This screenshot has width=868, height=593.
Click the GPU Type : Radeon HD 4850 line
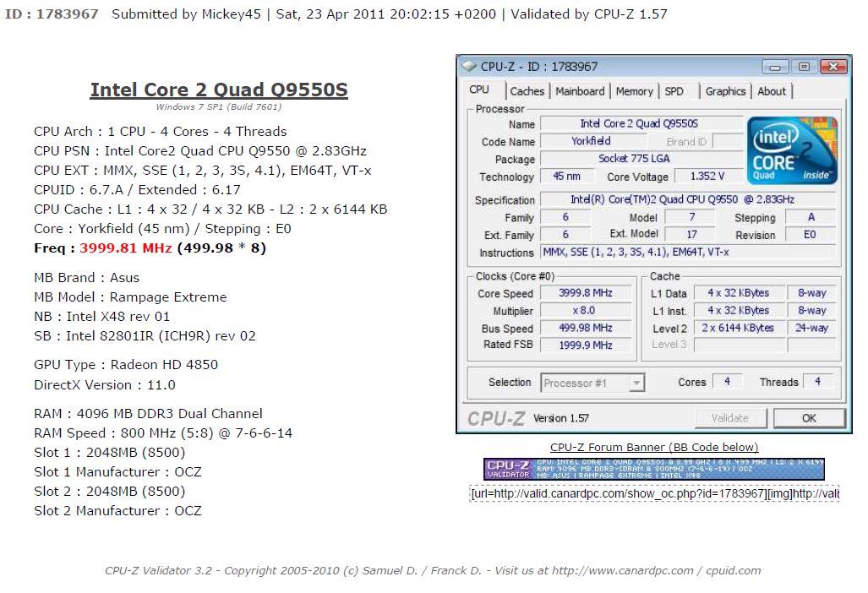(126, 365)
